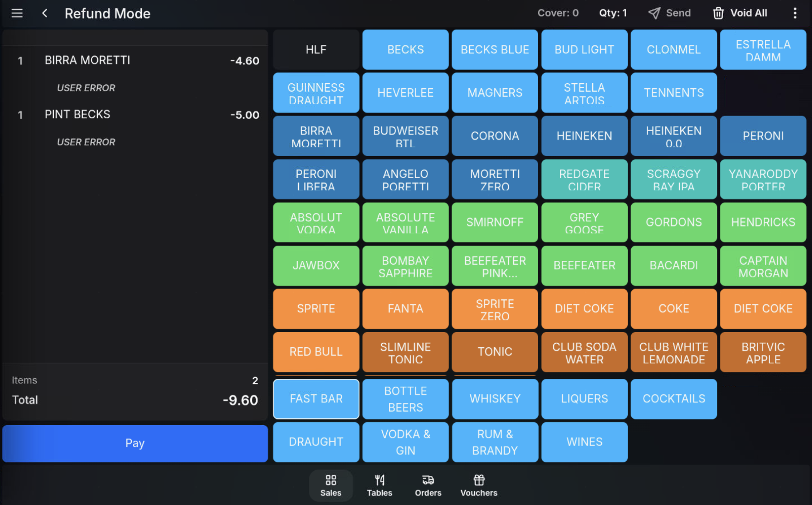Select the ESTRELLA DAMM tile
This screenshot has height=505, width=812.
[763, 49]
